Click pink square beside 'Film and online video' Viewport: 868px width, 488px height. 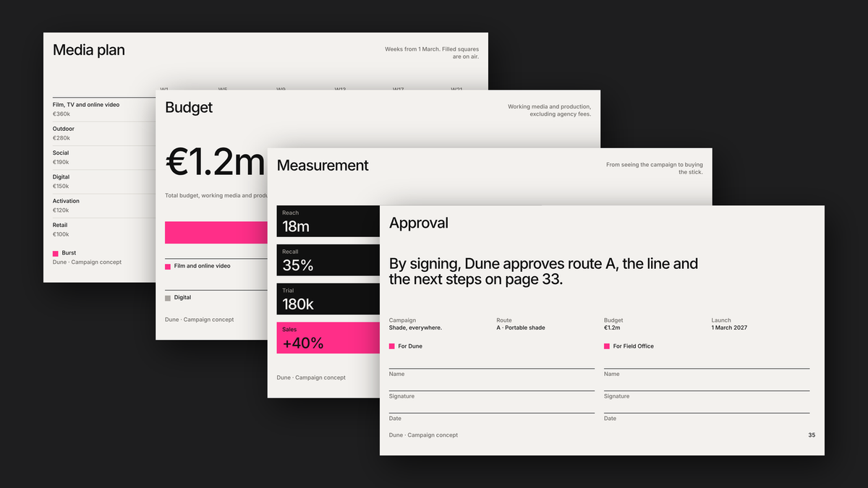coord(168,266)
